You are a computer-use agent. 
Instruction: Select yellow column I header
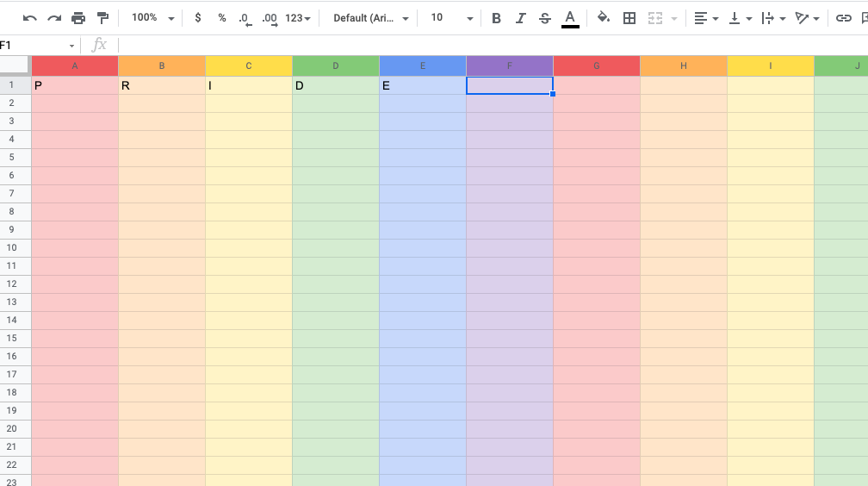click(770, 66)
